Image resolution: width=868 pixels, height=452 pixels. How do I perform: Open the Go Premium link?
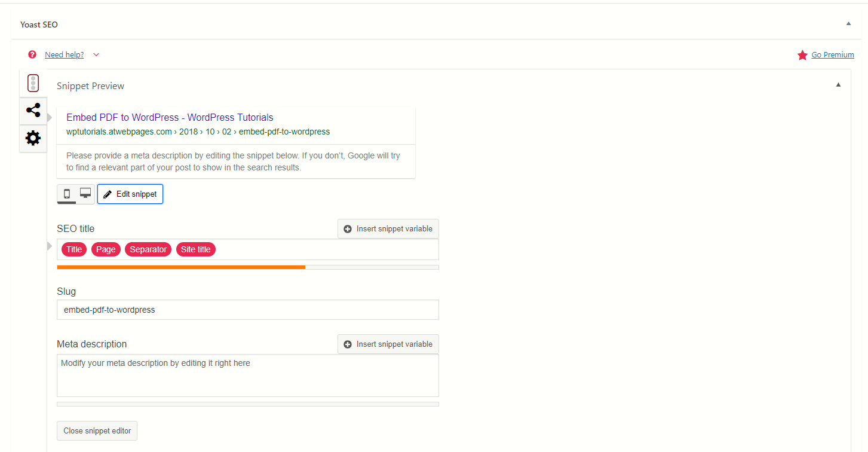click(x=832, y=55)
